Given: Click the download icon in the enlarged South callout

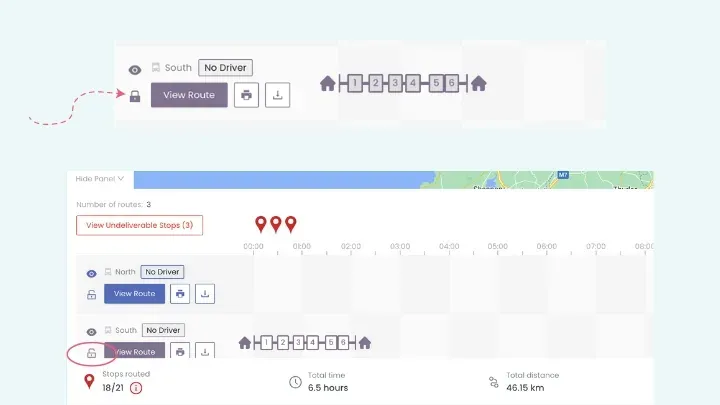Looking at the screenshot, I should point(277,95).
